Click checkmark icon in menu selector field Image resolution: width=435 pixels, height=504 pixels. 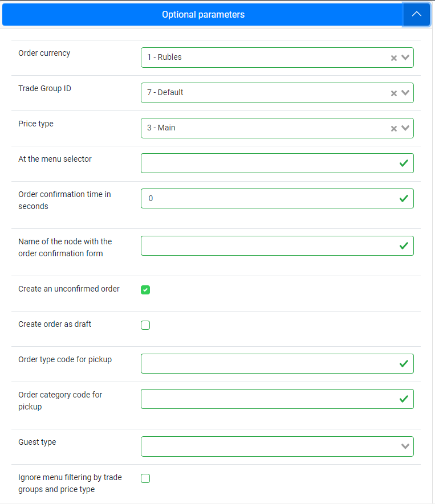pyautogui.click(x=404, y=163)
